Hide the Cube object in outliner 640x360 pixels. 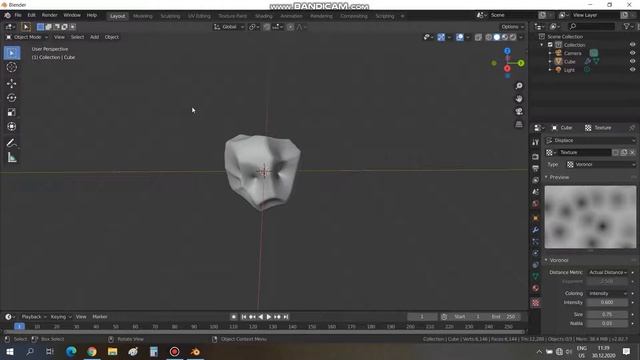tap(632, 62)
